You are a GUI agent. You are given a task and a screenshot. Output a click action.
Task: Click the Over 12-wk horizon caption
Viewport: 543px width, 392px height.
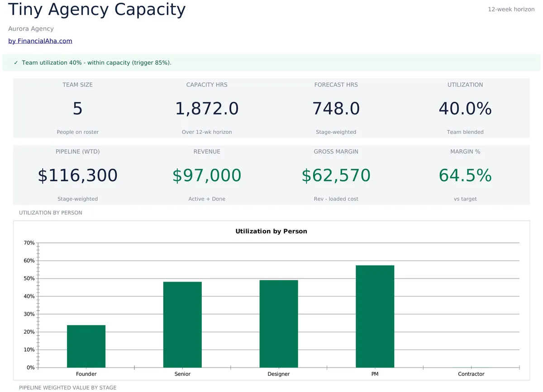tap(207, 132)
